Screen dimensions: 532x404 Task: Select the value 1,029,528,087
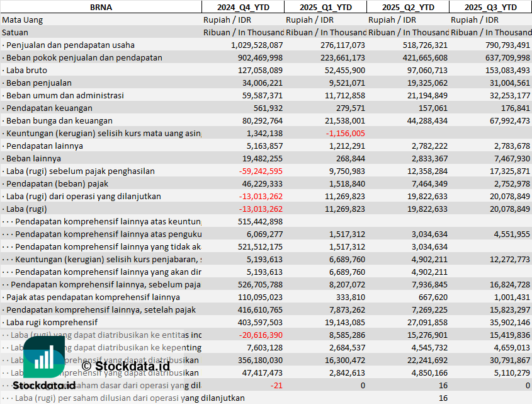(x=257, y=45)
